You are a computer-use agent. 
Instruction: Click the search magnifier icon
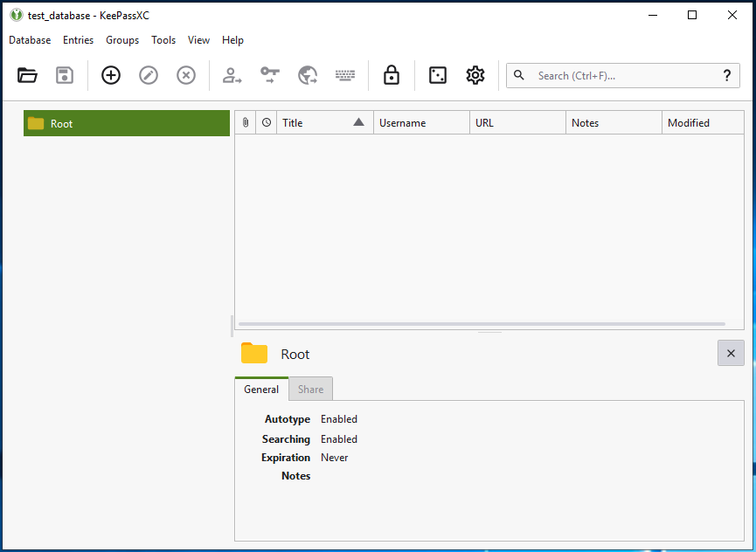coord(519,75)
